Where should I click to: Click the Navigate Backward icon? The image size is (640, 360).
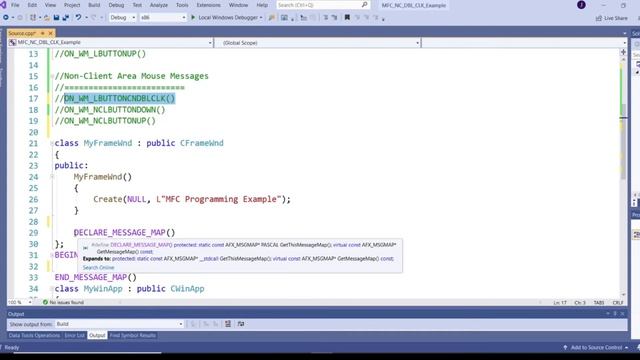click(6, 18)
